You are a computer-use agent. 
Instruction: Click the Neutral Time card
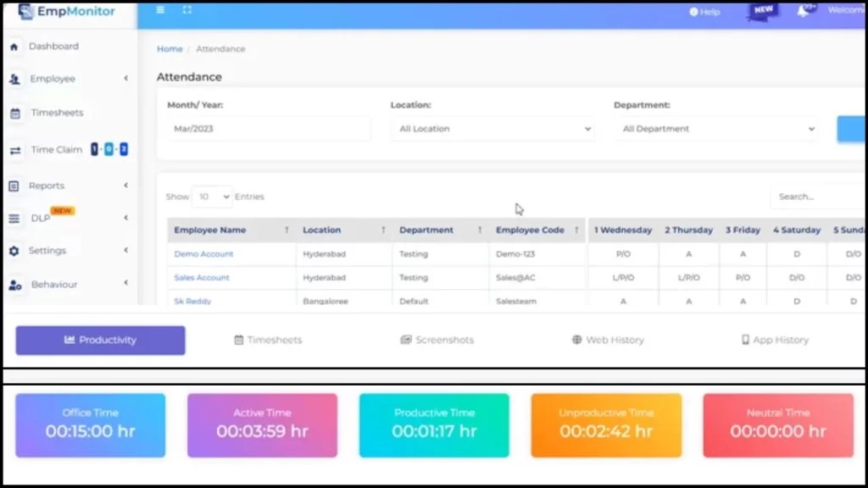click(x=778, y=425)
